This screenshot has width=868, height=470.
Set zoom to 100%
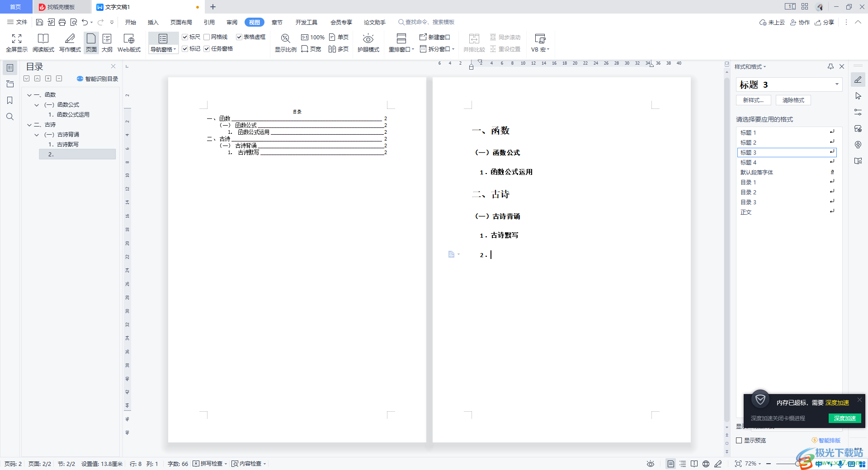313,37
